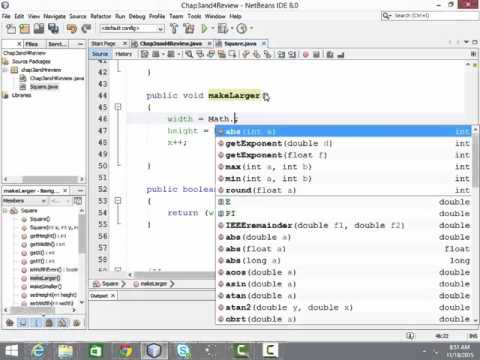Toggle Bookmark icon in editor toolbar
The height and width of the screenshot is (360, 480).
[x=268, y=54]
